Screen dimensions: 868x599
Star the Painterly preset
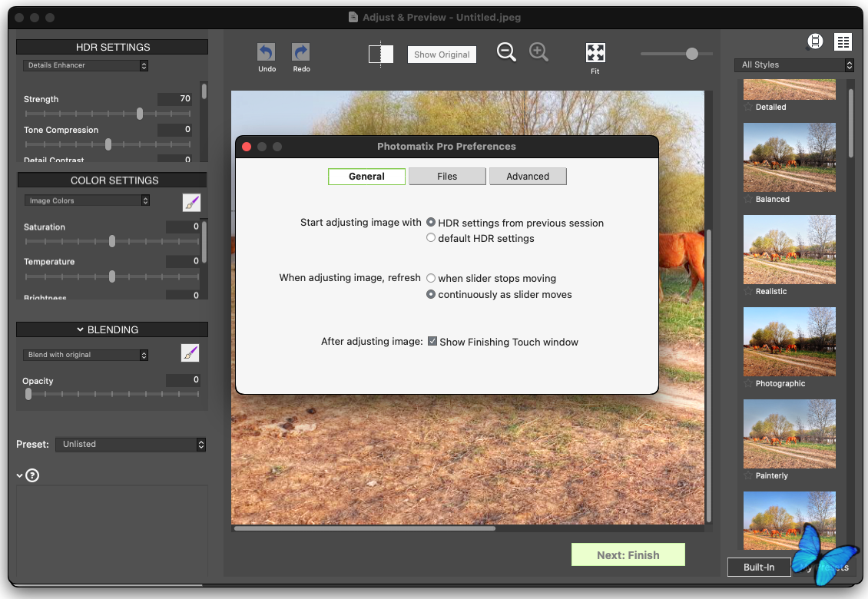(x=748, y=475)
